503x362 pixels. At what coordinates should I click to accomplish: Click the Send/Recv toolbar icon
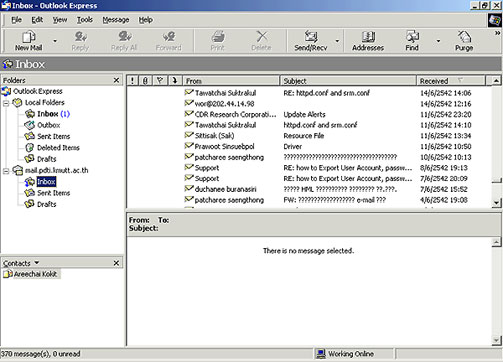point(311,36)
